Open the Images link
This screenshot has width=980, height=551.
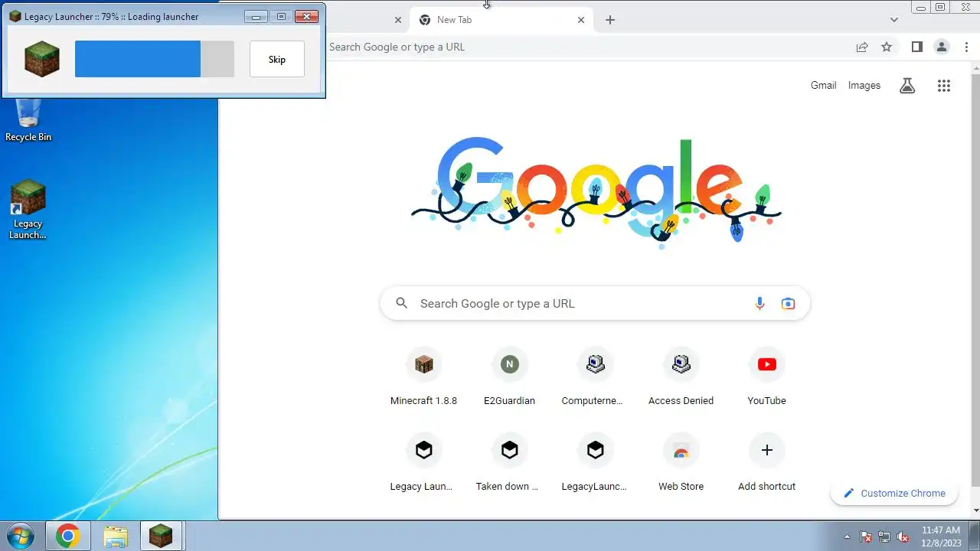[864, 86]
